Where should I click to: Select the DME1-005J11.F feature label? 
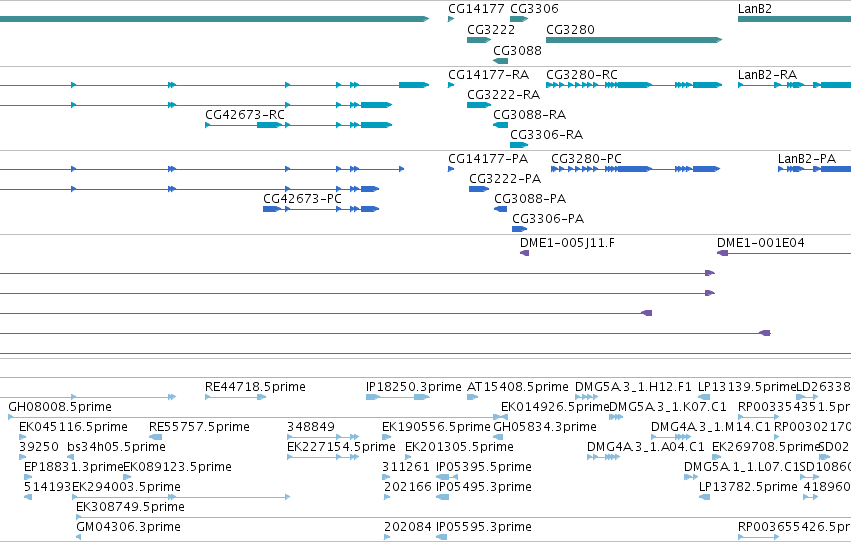(x=567, y=243)
